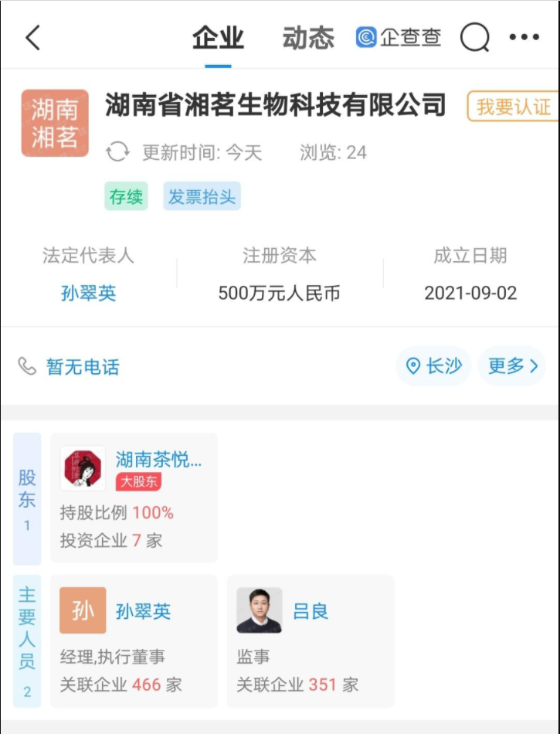Open the 湖南茶悦 shareholder logo
The image size is (560, 734).
83,468
